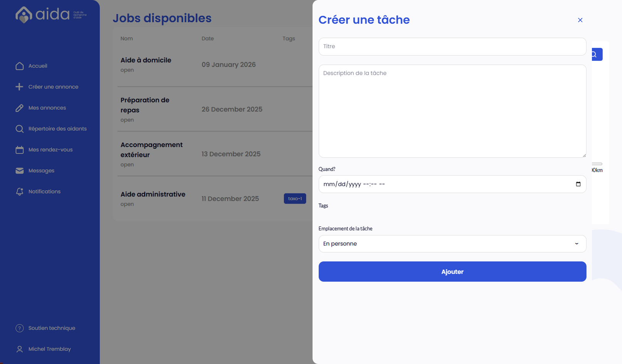The height and width of the screenshot is (364, 622).
Task: Click the Notifications bell icon
Action: pos(20,191)
